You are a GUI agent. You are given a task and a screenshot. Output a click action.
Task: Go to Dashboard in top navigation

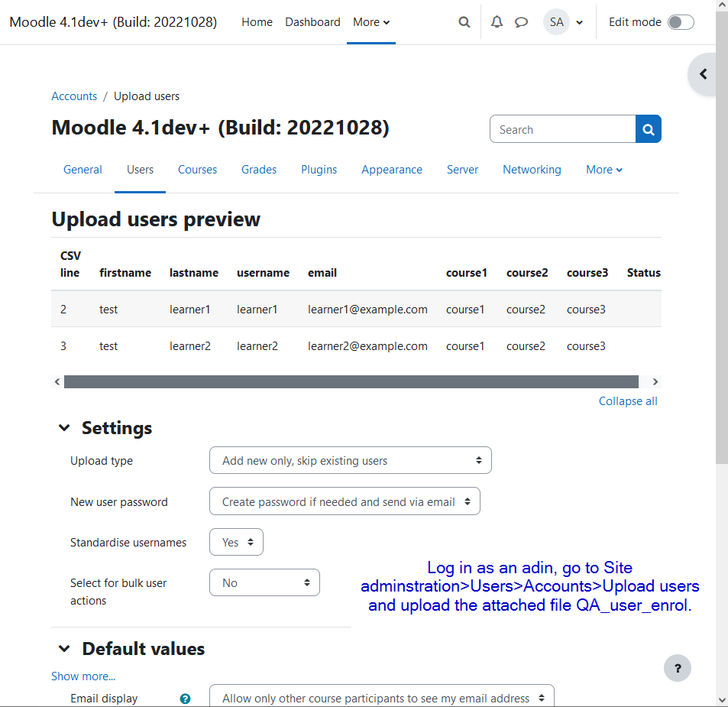tap(312, 22)
